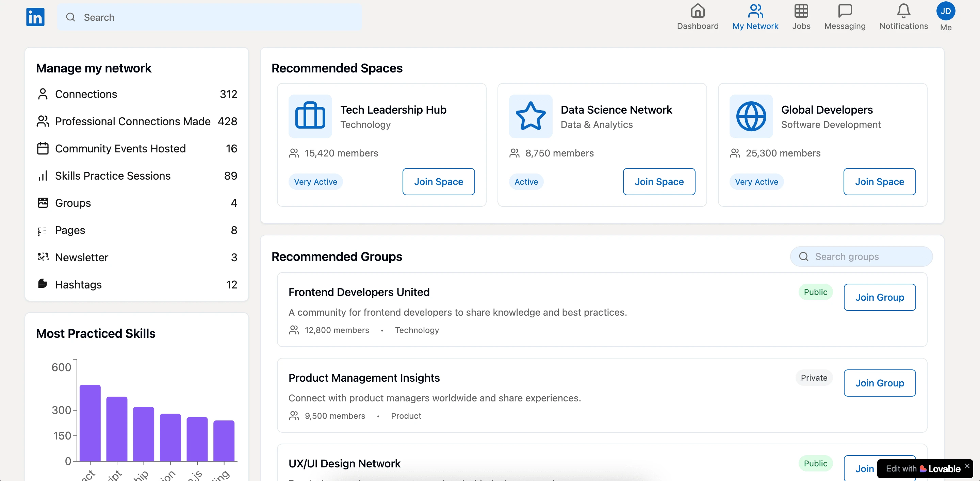The height and width of the screenshot is (481, 980).
Task: Click the Data Science Network star icon
Action: click(530, 116)
